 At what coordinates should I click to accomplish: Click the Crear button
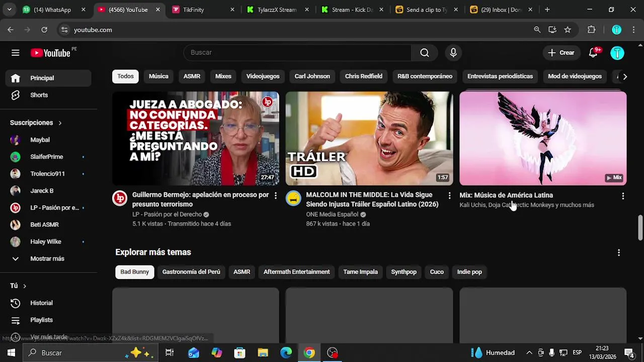coord(561,53)
